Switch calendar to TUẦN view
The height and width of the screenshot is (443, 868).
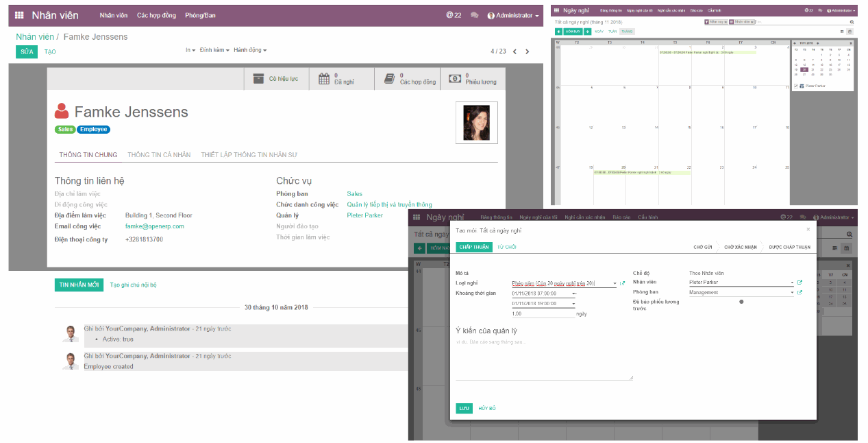(x=612, y=31)
